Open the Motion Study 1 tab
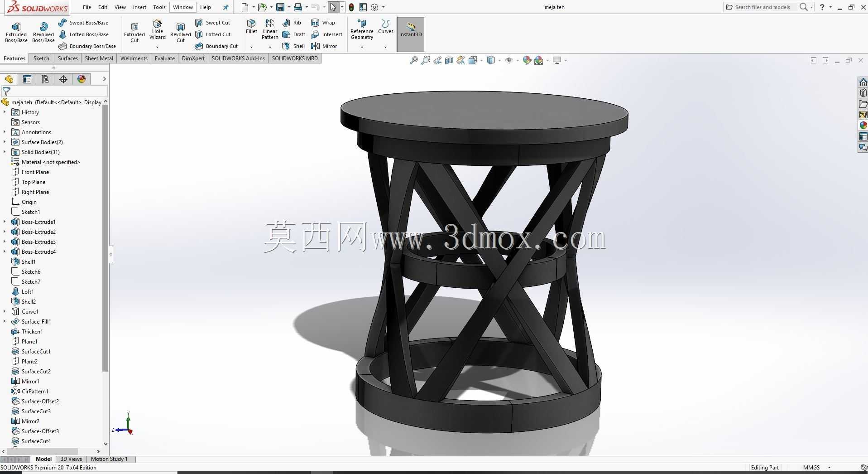Image resolution: width=868 pixels, height=474 pixels. 109,459
